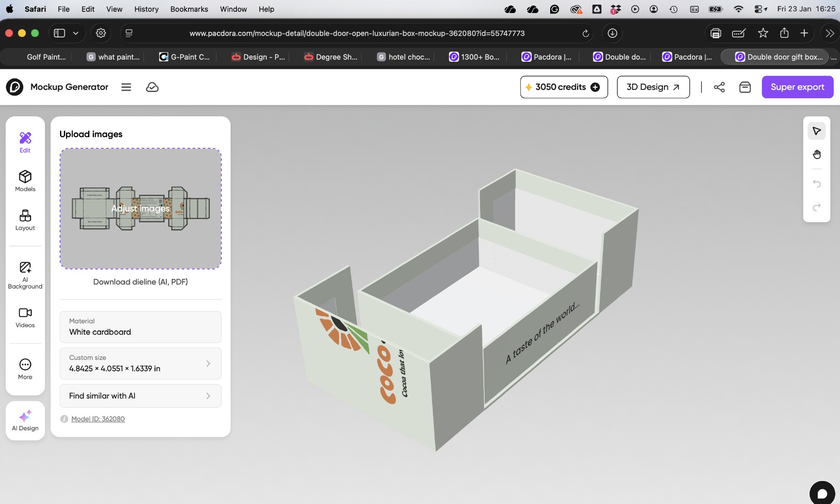Open the Bookmarks menu in Safari
Screen dimensions: 840x504
[189, 9]
